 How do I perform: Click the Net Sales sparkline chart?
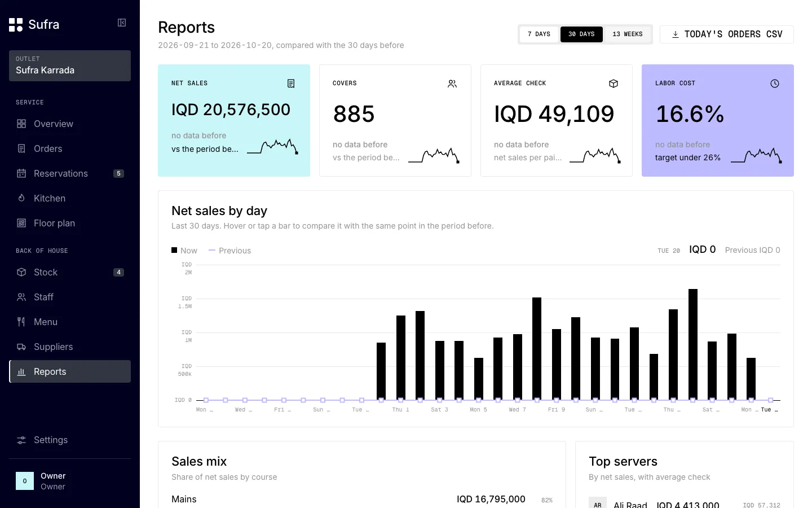(x=272, y=147)
